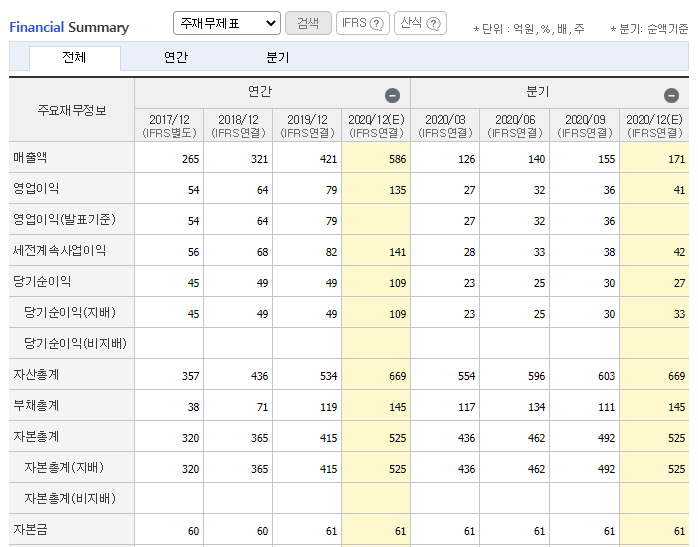Select the 2018/12 (IFRS연결) column header

point(238,126)
